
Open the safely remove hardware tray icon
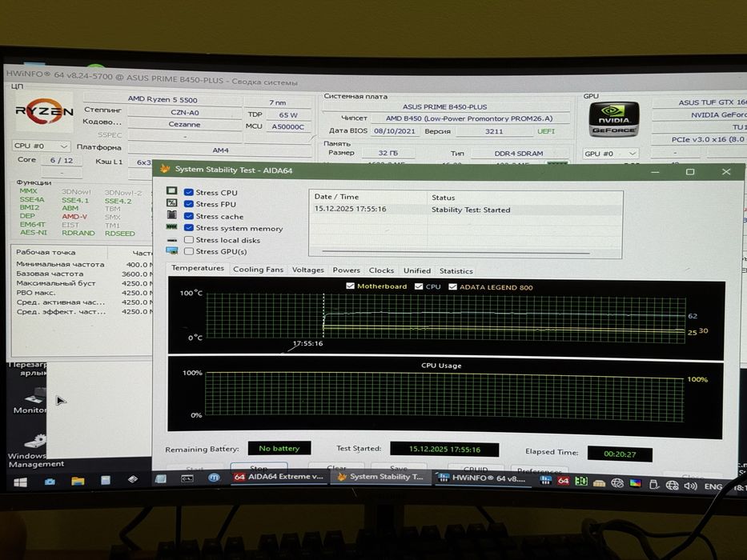[653, 485]
